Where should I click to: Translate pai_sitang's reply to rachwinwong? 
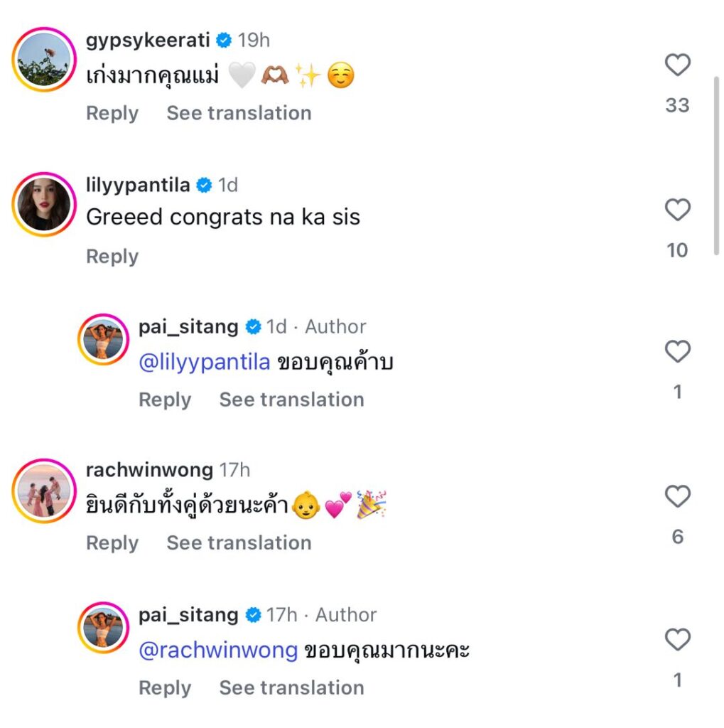(x=291, y=687)
